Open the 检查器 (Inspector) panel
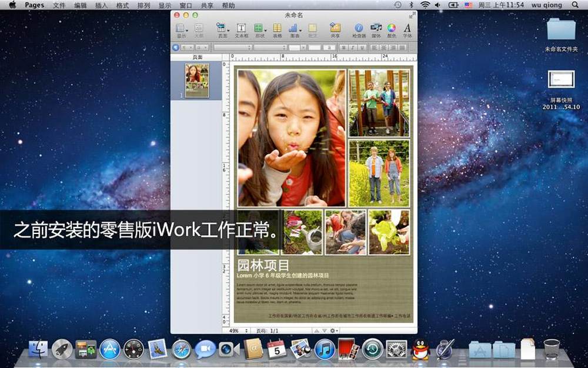This screenshot has width=588, height=368. pos(359,31)
